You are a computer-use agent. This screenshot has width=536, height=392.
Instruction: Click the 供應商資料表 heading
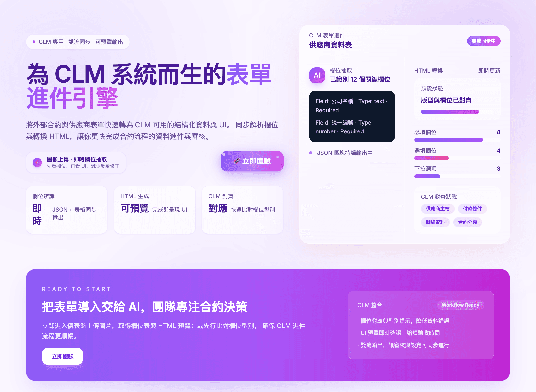(x=330, y=45)
